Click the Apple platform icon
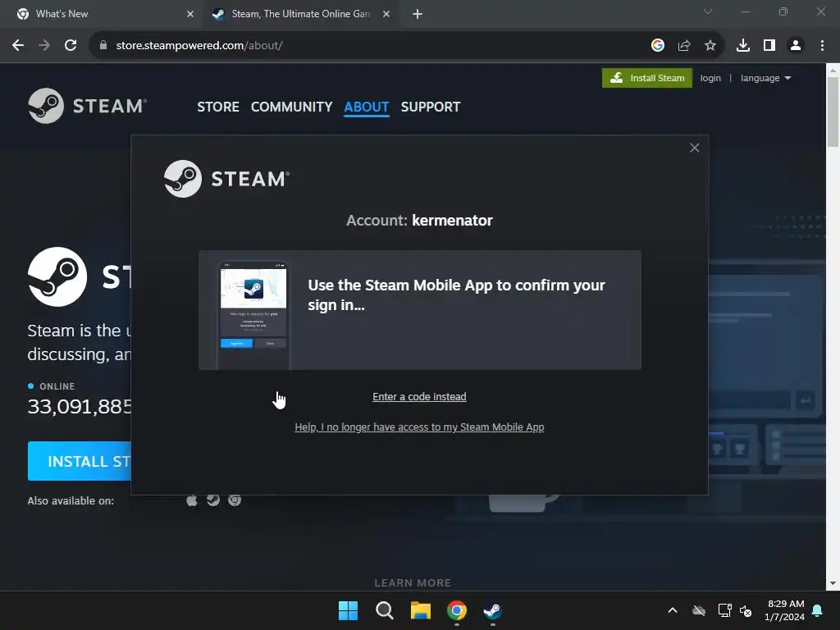The width and height of the screenshot is (840, 630). [192, 500]
